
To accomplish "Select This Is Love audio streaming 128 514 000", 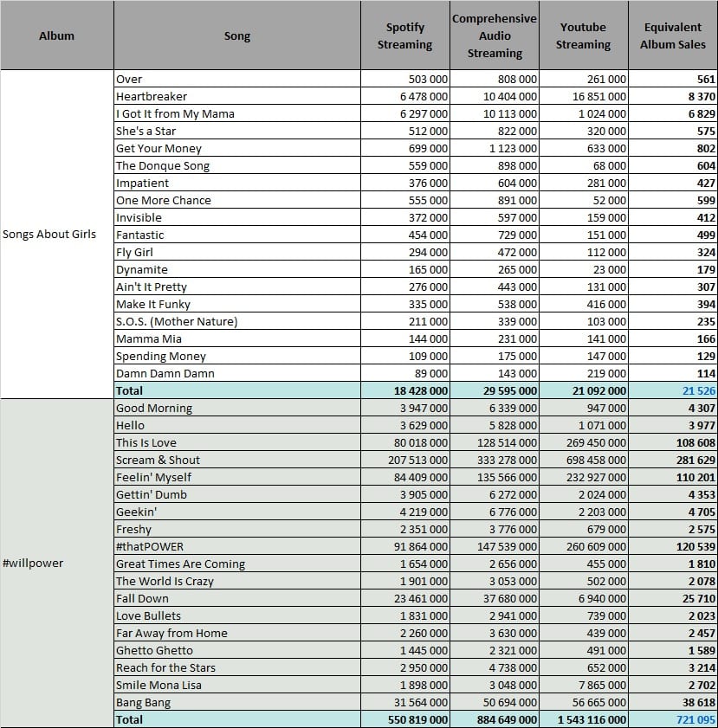I will click(x=495, y=442).
